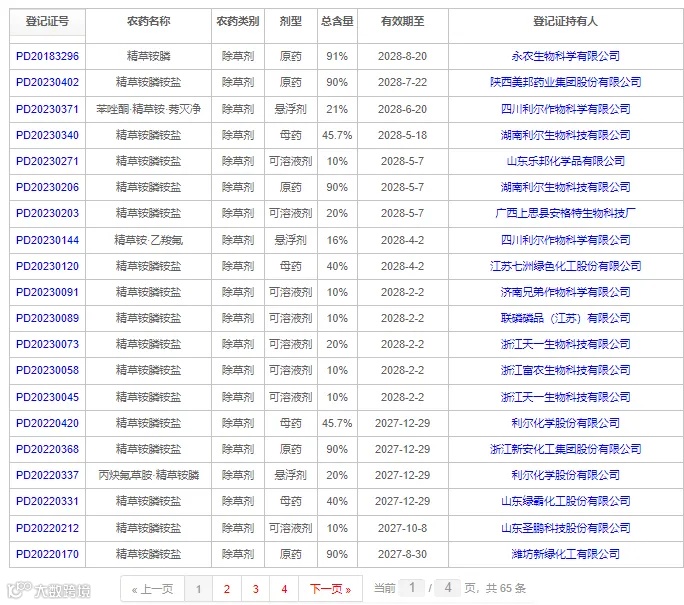
Task: Open registration PD20220420
Action: [48, 424]
